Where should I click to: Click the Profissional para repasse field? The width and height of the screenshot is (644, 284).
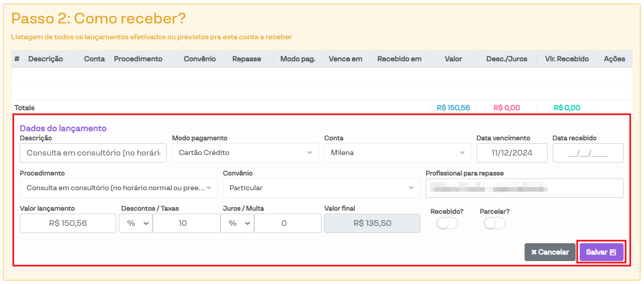click(524, 188)
